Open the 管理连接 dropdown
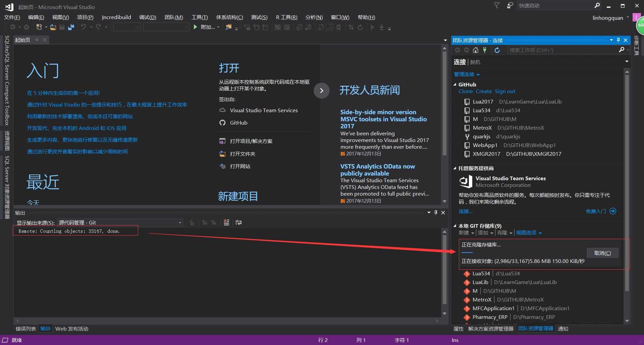Screen dimensions: 644x345 pyautogui.click(x=467, y=74)
